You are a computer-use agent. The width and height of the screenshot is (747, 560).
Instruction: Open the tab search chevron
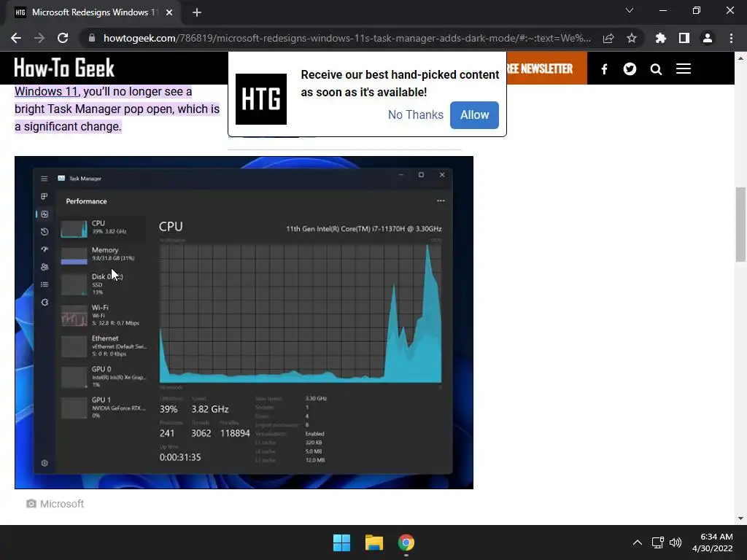[x=630, y=10]
